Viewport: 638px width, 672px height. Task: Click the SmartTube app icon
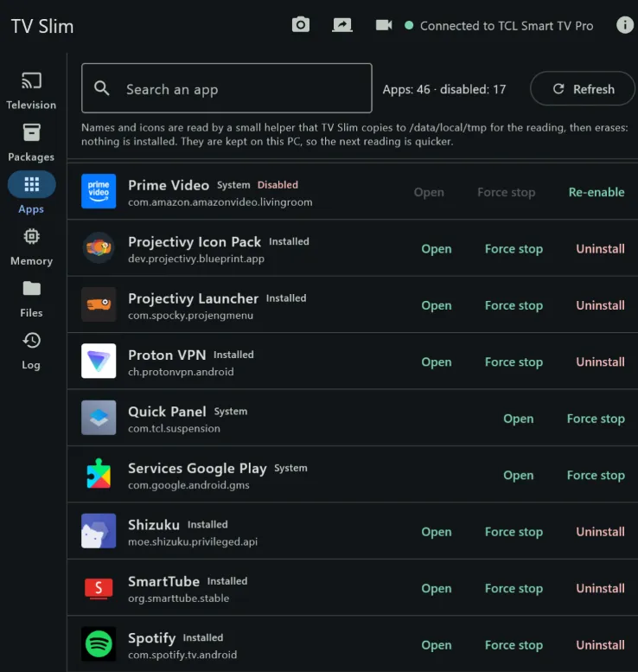(99, 587)
